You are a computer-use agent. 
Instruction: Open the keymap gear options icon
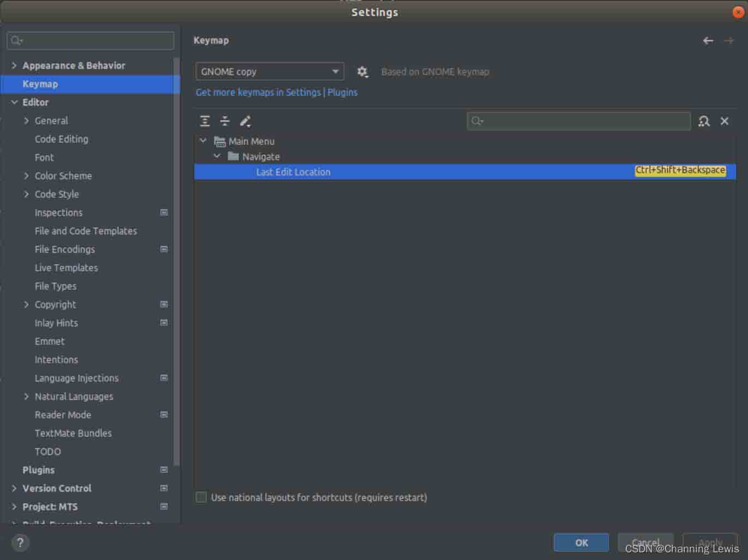pyautogui.click(x=362, y=72)
